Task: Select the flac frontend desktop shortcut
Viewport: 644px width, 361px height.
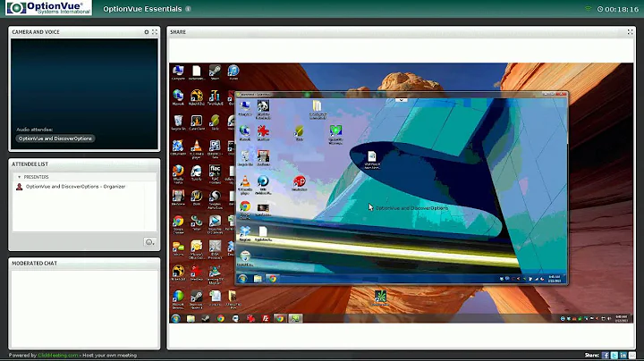Action: (215, 173)
